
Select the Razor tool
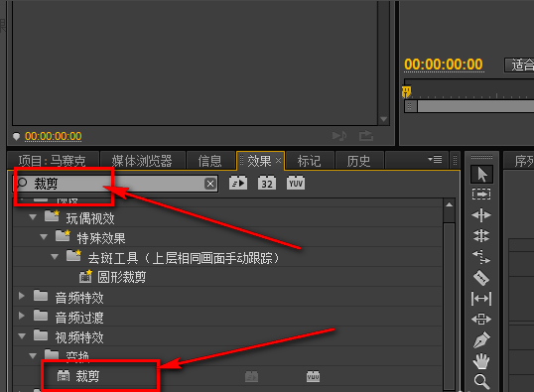click(x=481, y=278)
